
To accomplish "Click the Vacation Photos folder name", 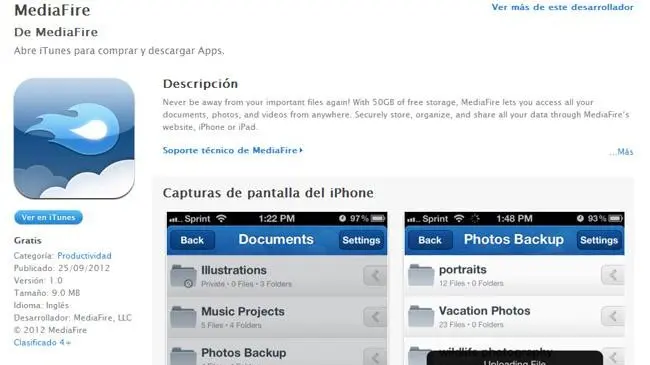I will pos(485,311).
